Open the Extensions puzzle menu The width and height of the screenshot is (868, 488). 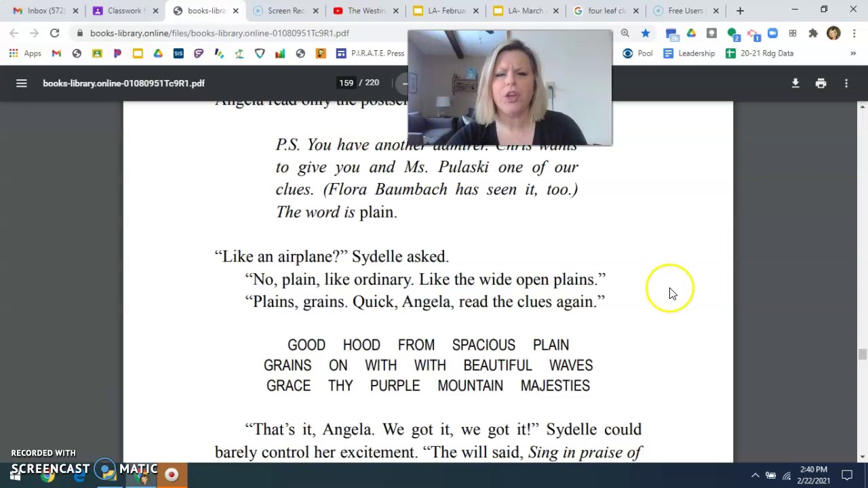click(813, 33)
